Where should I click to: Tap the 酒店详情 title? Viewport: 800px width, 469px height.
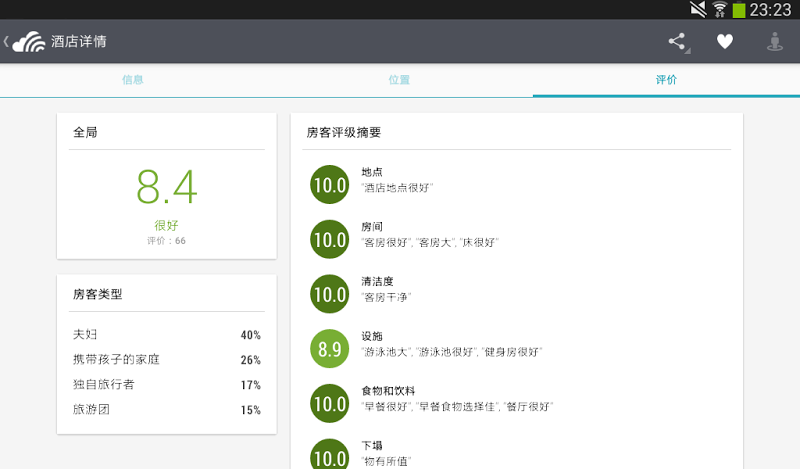point(79,41)
